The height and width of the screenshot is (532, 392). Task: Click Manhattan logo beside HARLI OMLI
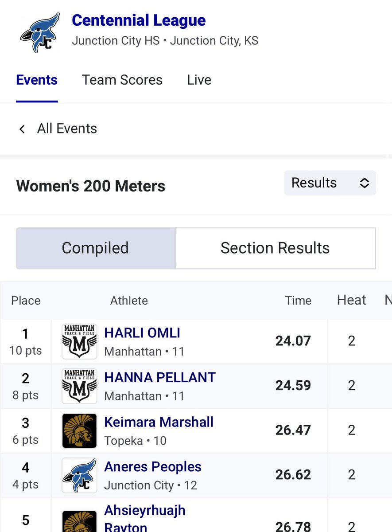pos(79,341)
